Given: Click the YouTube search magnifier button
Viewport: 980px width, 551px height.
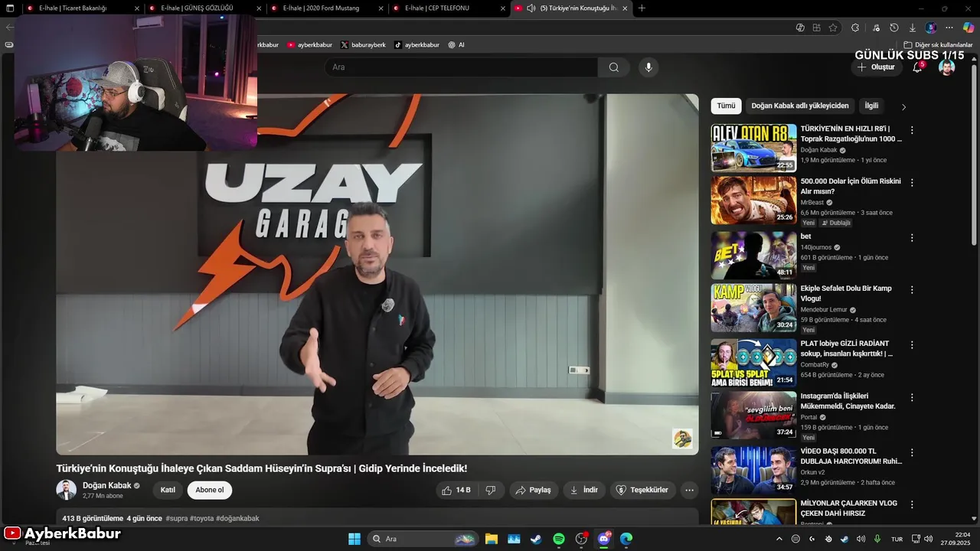Looking at the screenshot, I should click(613, 67).
